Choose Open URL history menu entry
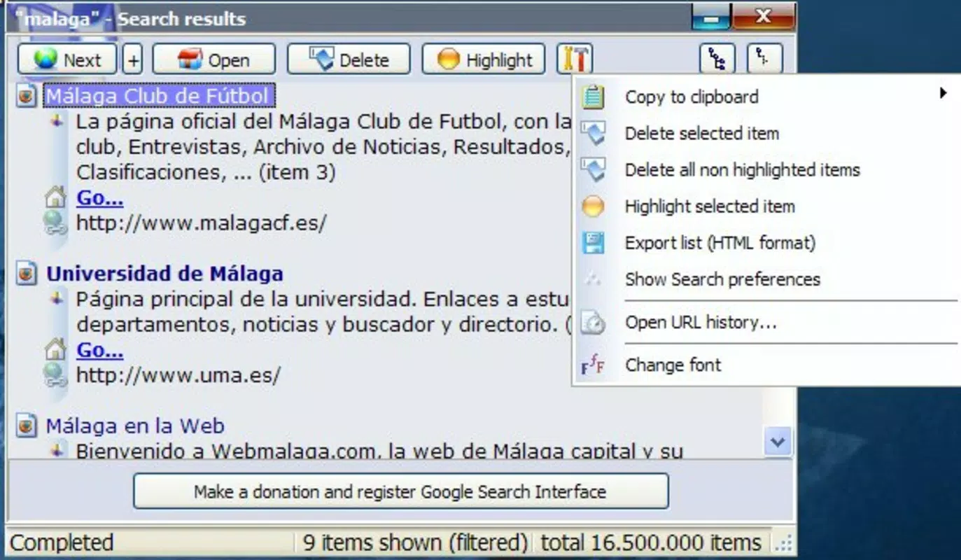Image resolution: width=961 pixels, height=560 pixels. pos(766,323)
